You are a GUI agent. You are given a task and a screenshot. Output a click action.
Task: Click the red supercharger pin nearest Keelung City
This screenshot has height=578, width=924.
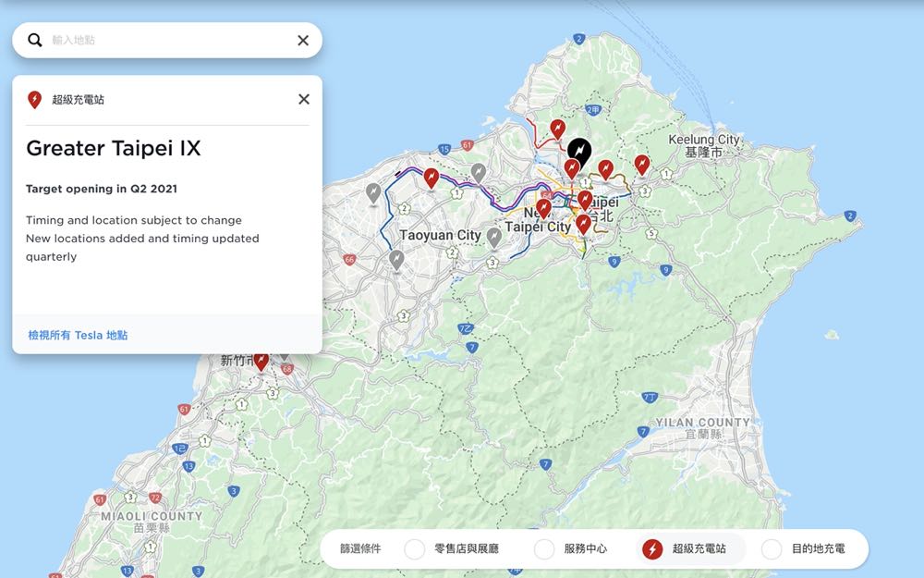point(642,164)
